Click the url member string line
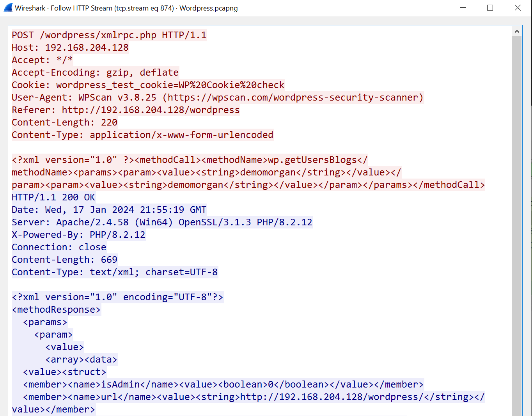This screenshot has width=532, height=416. tap(248, 403)
